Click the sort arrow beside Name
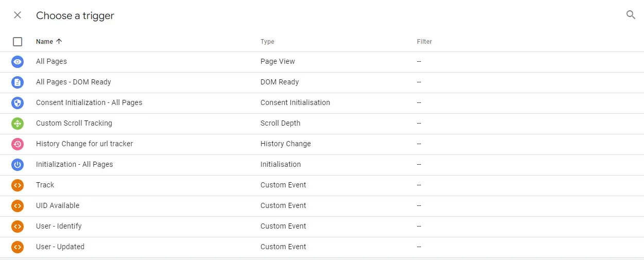This screenshot has height=260, width=644. click(x=59, y=41)
